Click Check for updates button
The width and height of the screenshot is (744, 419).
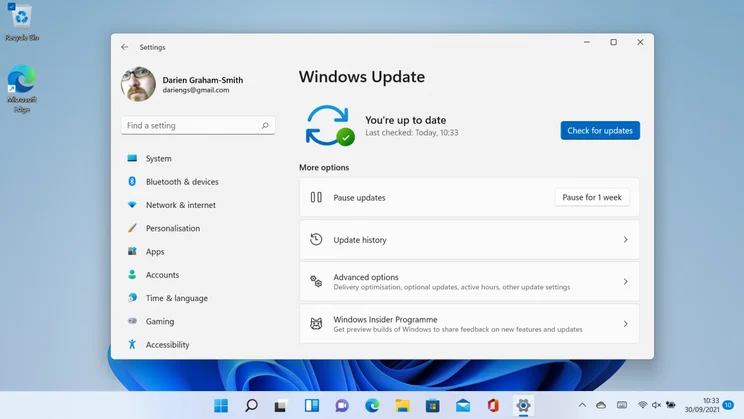[x=600, y=130]
